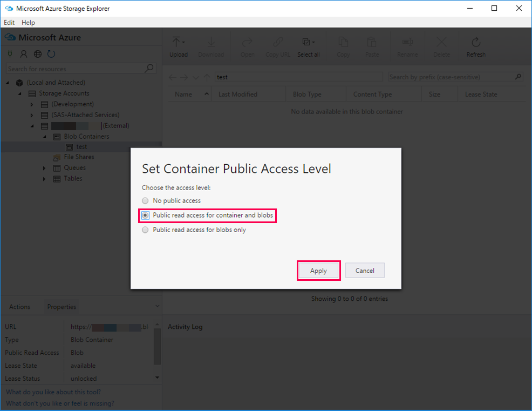Expand the (Development) node
The width and height of the screenshot is (532, 411).
click(x=32, y=104)
